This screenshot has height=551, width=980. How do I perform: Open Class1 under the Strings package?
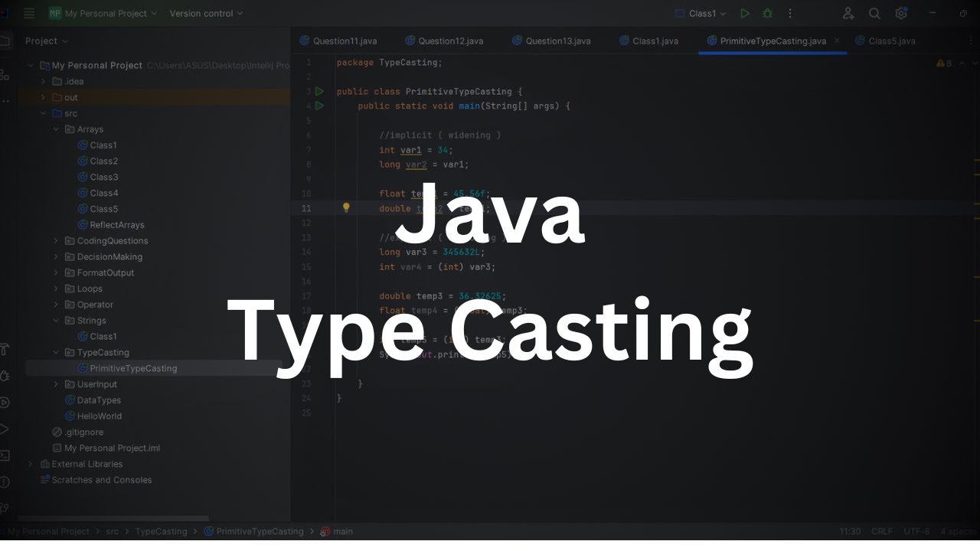point(97,337)
